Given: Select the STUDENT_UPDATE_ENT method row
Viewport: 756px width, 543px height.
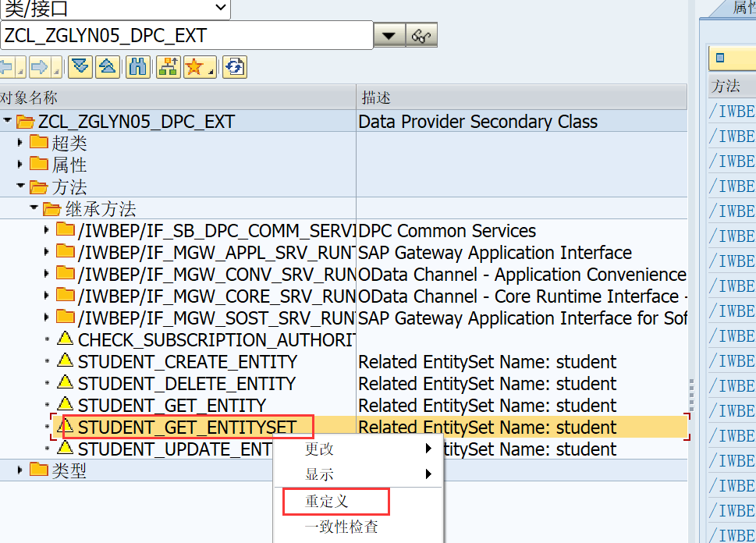Looking at the screenshot, I should 175,449.
